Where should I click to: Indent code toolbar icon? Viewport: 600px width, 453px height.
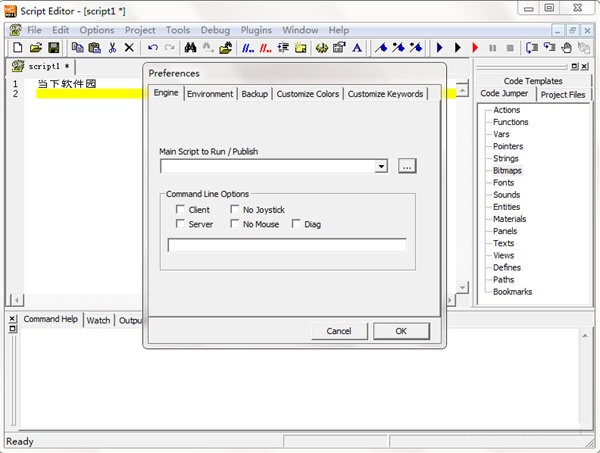283,48
